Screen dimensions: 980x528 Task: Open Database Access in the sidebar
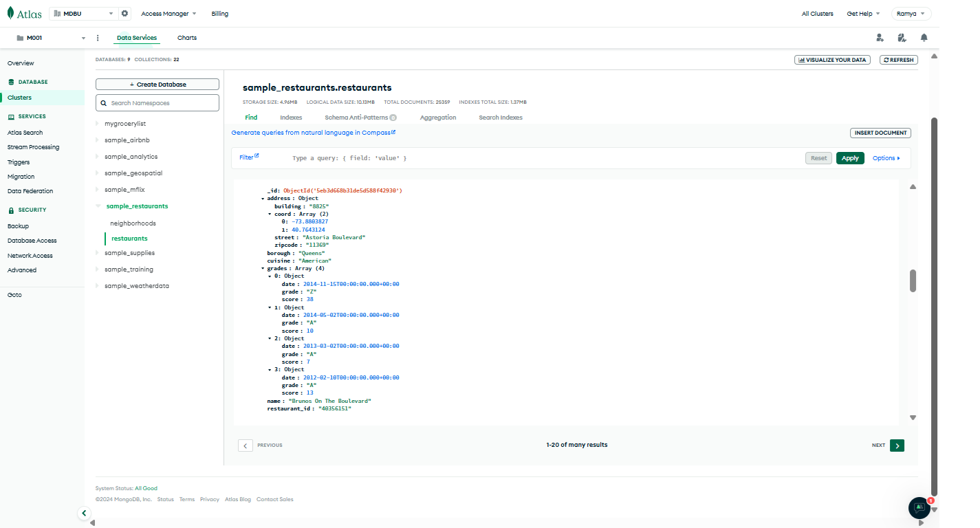click(32, 241)
